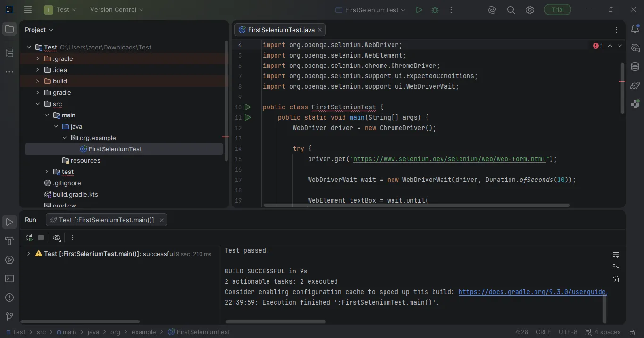Open the Test project dropdown

click(x=60, y=9)
